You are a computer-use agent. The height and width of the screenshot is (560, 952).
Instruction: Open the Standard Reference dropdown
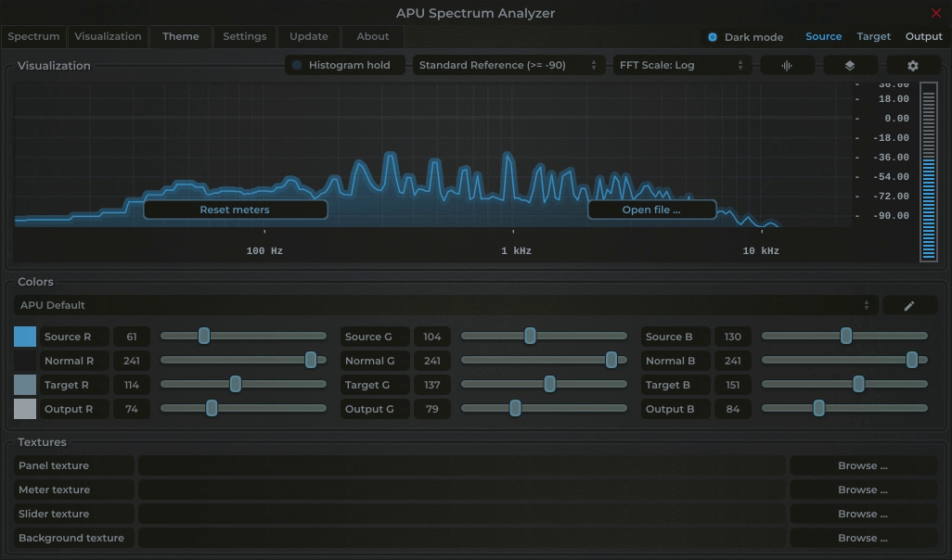tap(508, 66)
